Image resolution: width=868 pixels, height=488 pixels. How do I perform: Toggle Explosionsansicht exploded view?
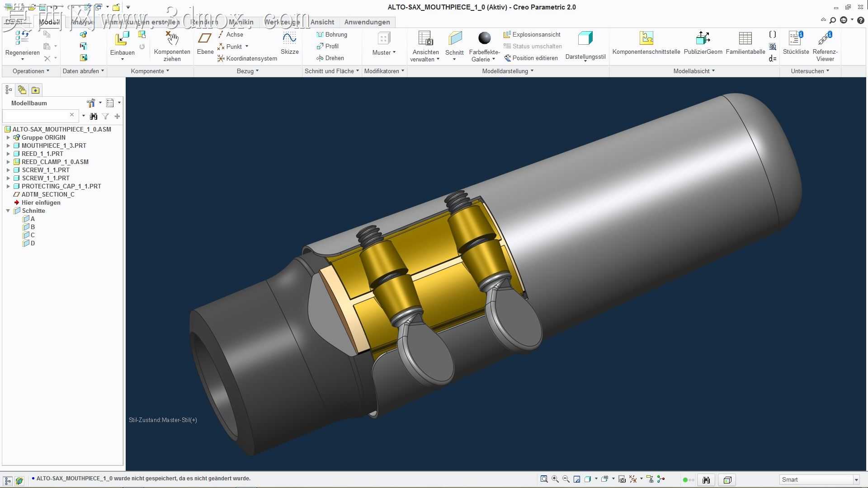pyautogui.click(x=532, y=34)
